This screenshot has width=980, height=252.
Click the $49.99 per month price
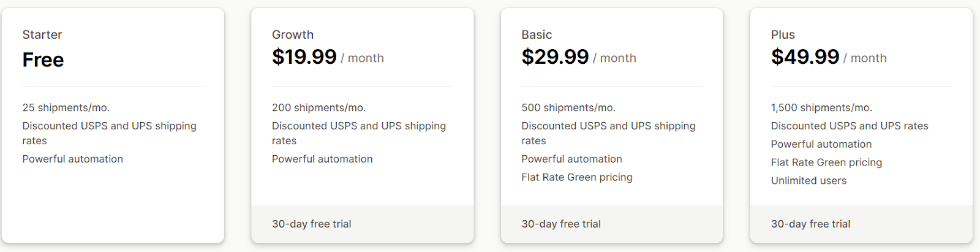[829, 57]
